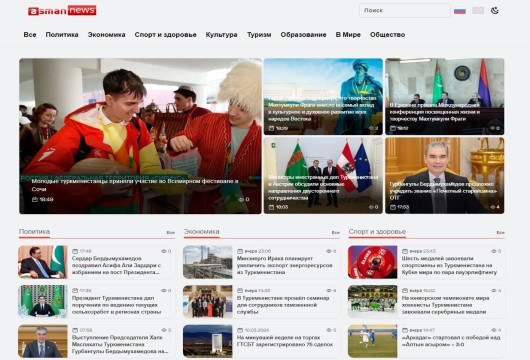
Task: Go to the Политика menu section
Action: [x=62, y=34]
